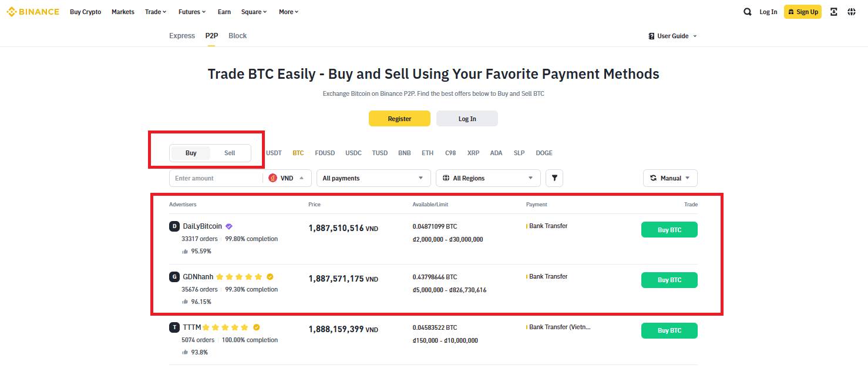Select the USDT coin tab

click(x=274, y=153)
